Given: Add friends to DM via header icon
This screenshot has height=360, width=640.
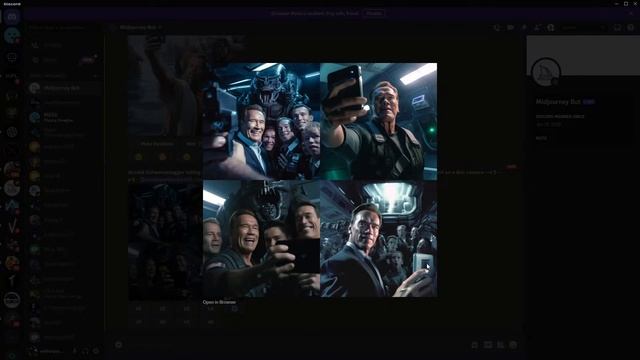Looking at the screenshot, I should coord(537,27).
